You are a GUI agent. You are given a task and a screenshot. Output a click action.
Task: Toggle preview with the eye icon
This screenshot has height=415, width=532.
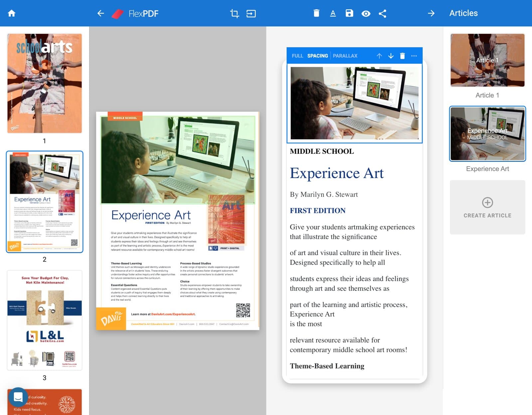pyautogui.click(x=366, y=14)
